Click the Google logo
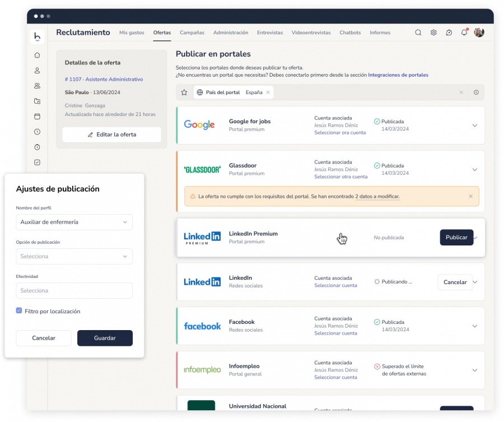 [x=199, y=124]
